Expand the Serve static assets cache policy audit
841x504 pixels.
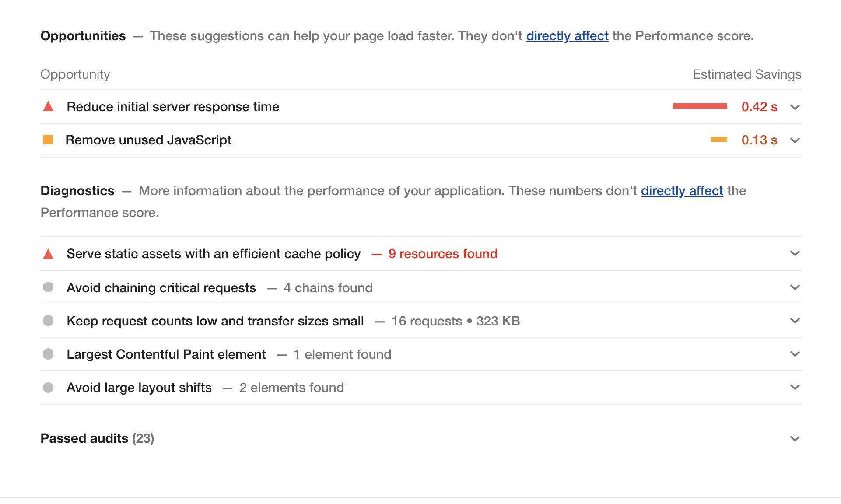pos(795,253)
